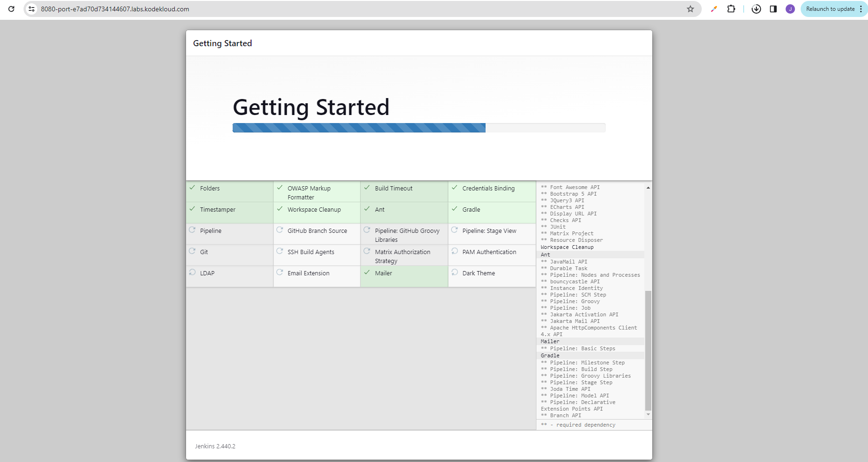This screenshot has width=868, height=462.
Task: Click the Mailer entry in the install log
Action: click(x=550, y=341)
